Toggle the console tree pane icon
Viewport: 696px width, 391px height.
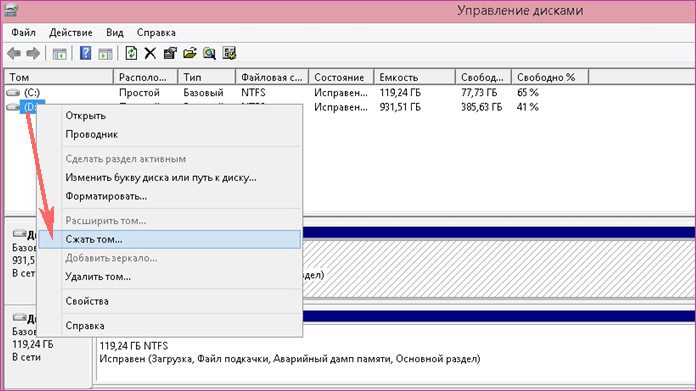click(x=59, y=54)
